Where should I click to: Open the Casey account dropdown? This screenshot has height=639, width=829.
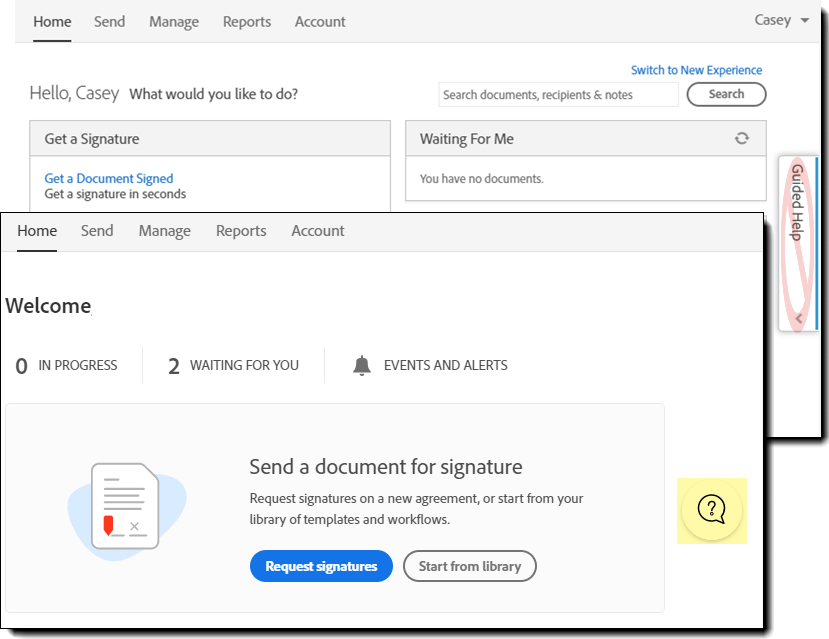pyautogui.click(x=781, y=20)
